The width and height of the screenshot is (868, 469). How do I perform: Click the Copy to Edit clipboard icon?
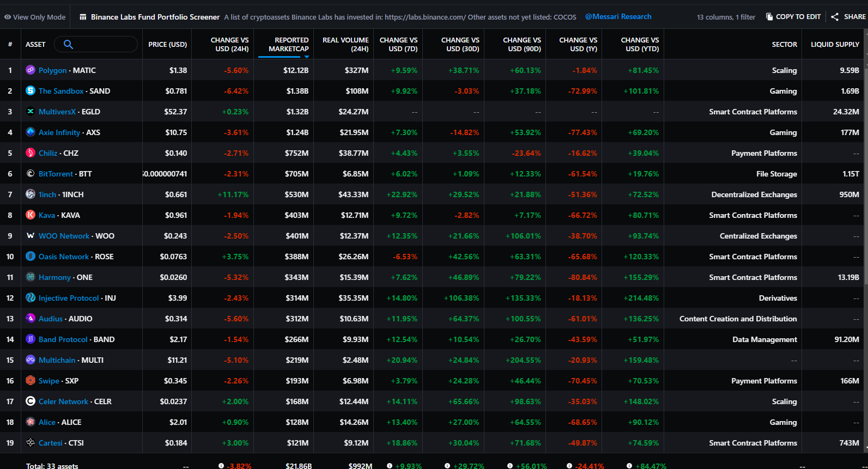click(x=769, y=17)
